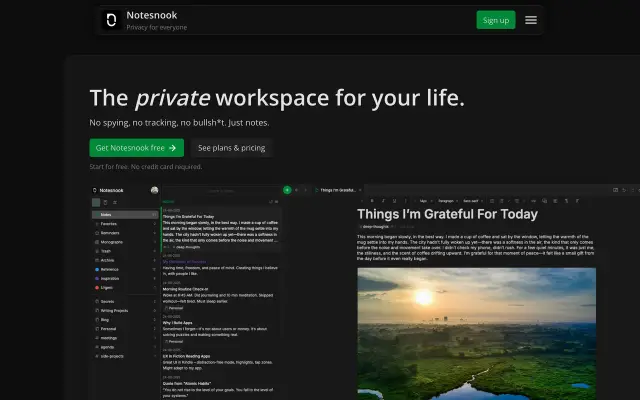Click the layout panel icon at editor top right
640x400 pixels.
615,190
